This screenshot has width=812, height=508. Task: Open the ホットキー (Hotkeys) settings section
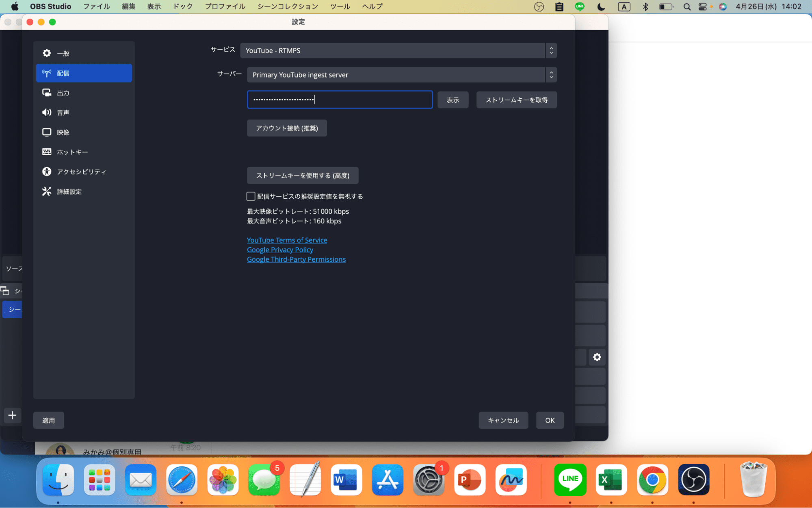pyautogui.click(x=84, y=152)
